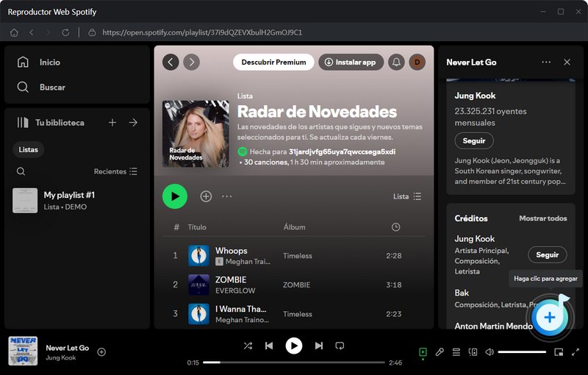Skip to previous track
This screenshot has height=375, width=588.
click(269, 346)
